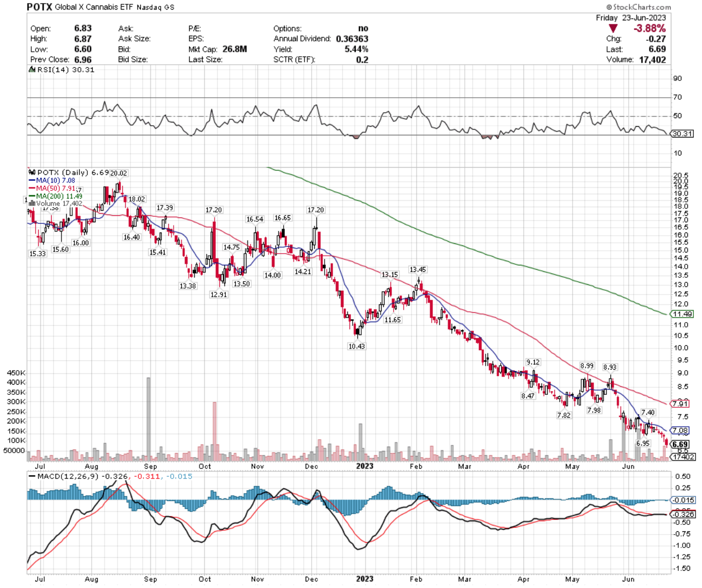702x588 pixels.
Task: Click the 30.31 RSI tag on the right axis
Action: pos(682,133)
